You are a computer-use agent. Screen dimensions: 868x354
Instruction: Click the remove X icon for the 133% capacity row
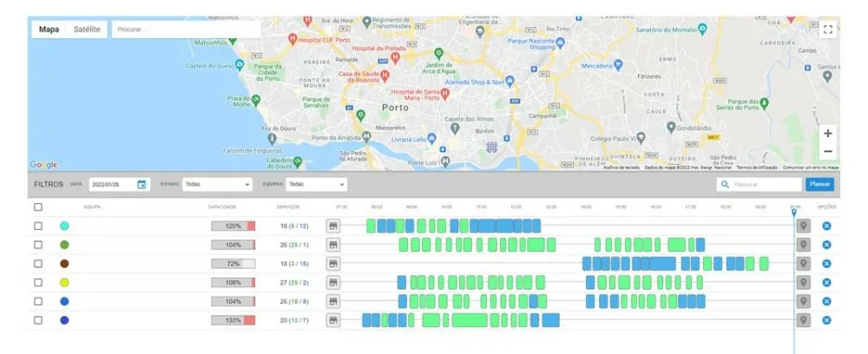(x=826, y=320)
